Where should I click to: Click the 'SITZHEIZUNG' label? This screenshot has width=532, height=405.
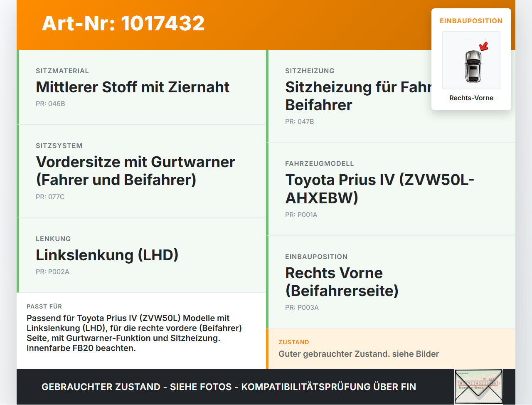point(310,71)
